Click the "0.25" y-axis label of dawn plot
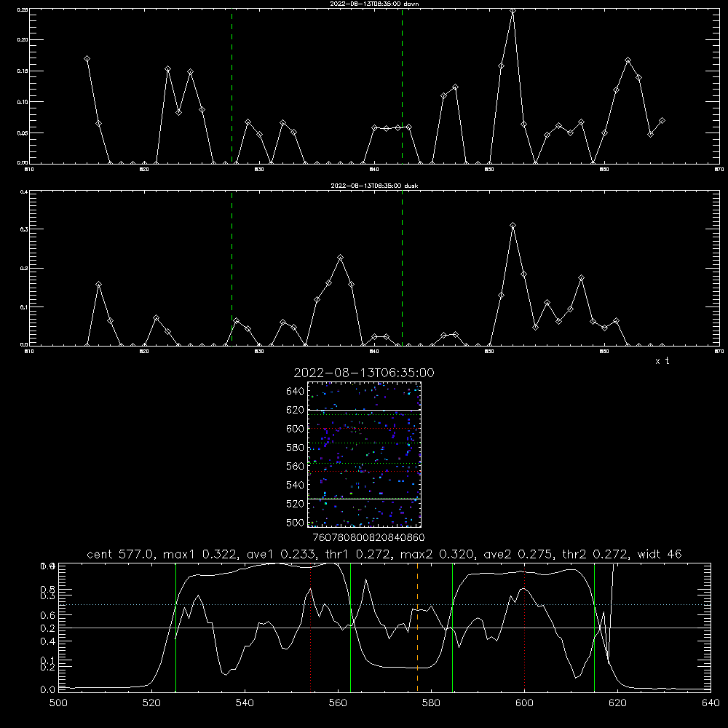The image size is (728, 728). click(23, 9)
